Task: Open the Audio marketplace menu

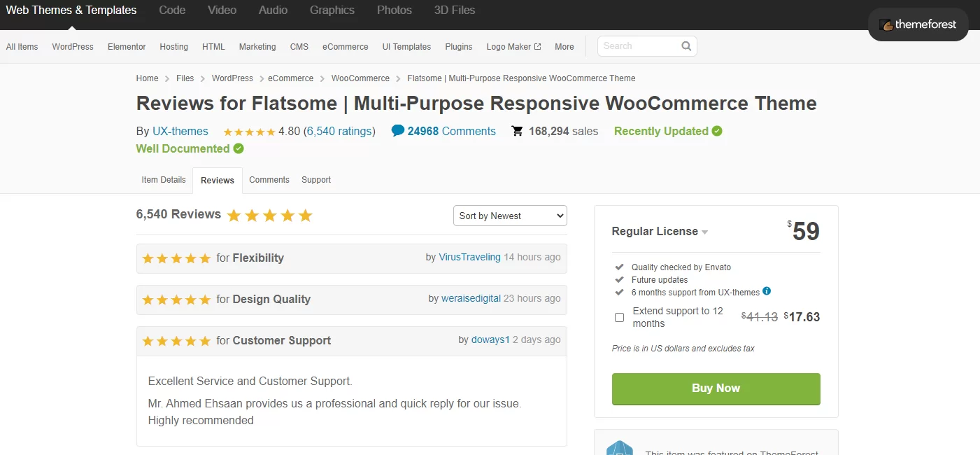Action: (273, 10)
